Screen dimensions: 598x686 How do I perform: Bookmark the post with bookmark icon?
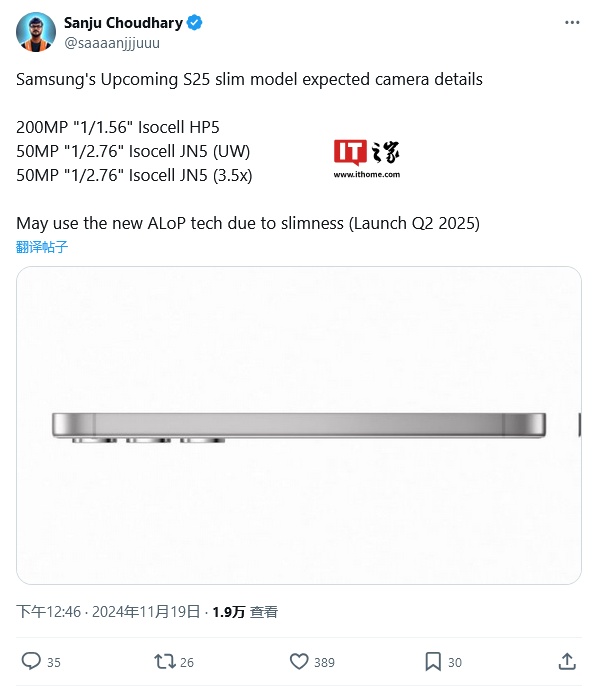[433, 661]
